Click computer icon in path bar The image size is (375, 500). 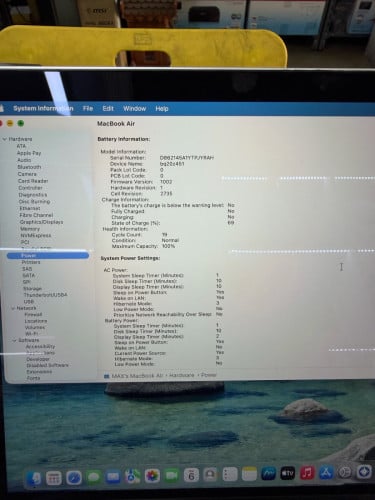click(x=107, y=376)
